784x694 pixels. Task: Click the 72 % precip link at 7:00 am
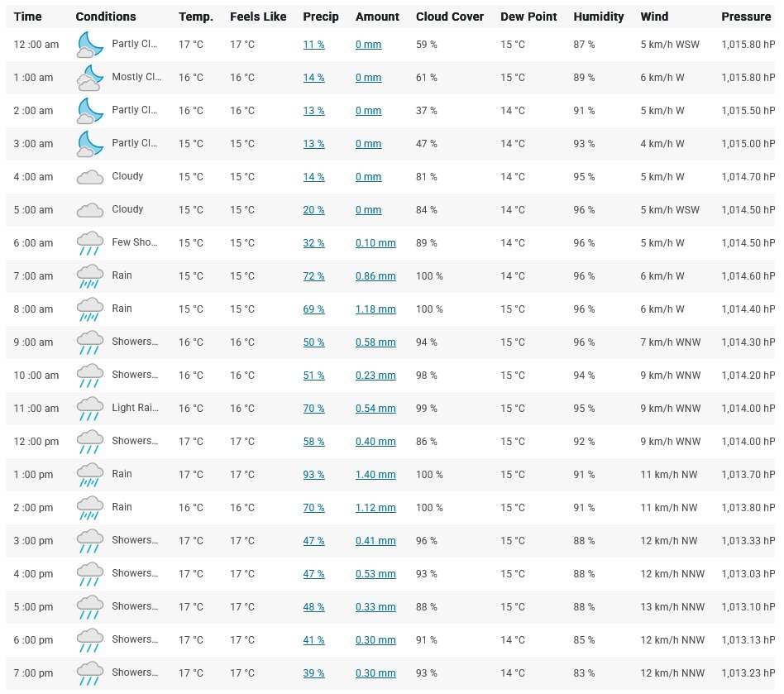313,276
